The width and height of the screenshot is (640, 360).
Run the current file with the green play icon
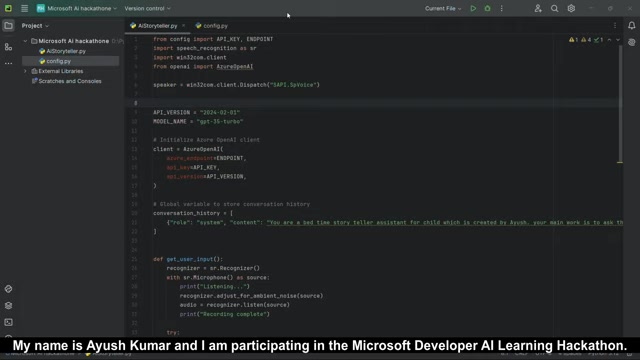[473, 8]
